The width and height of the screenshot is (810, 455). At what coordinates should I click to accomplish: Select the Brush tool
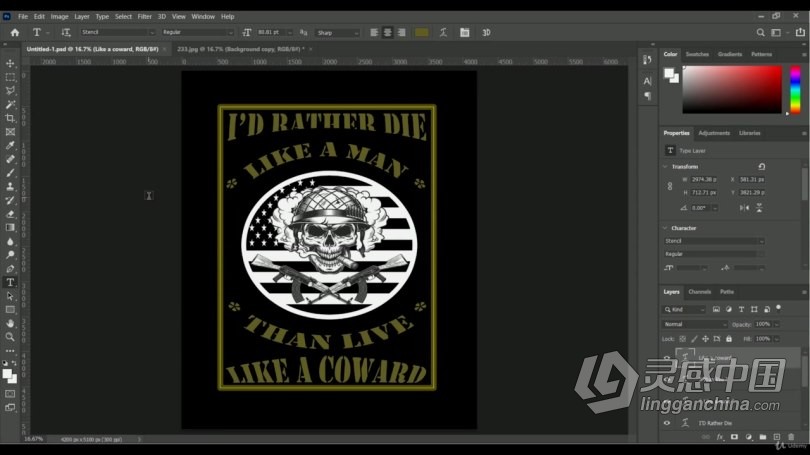pos(10,173)
